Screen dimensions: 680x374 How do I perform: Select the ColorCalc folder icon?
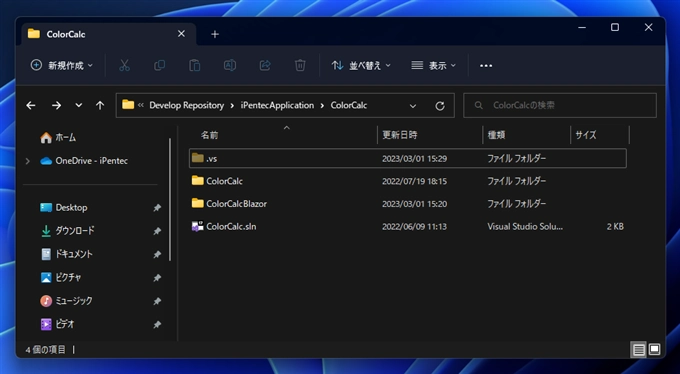coord(198,181)
